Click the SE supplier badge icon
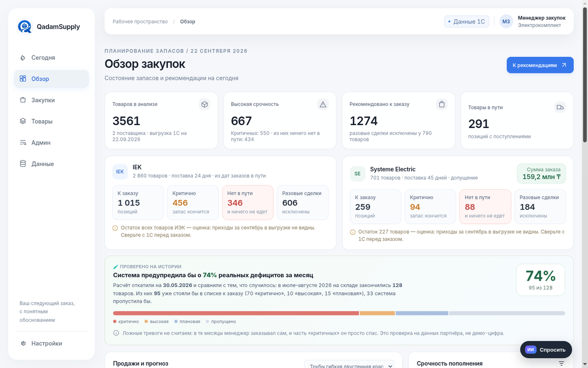 point(357,174)
